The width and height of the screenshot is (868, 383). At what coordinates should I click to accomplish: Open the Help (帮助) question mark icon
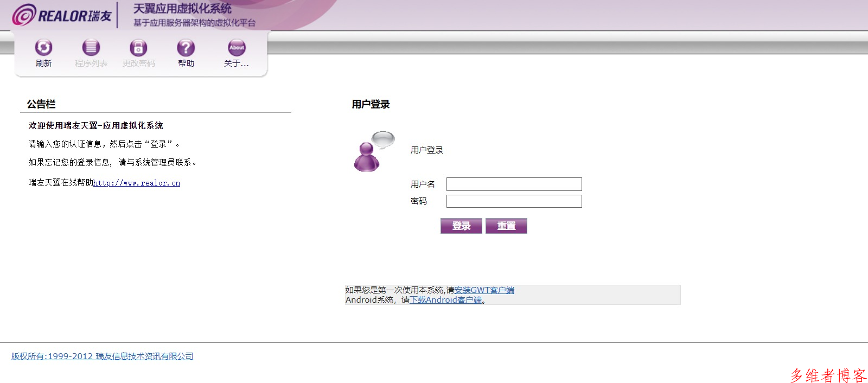[x=186, y=48]
